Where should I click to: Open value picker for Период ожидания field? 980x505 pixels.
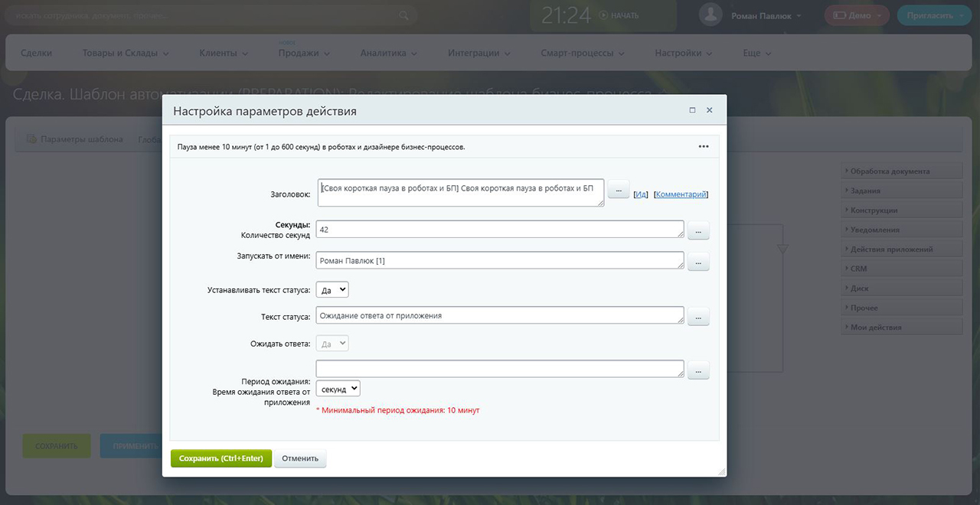tap(698, 370)
